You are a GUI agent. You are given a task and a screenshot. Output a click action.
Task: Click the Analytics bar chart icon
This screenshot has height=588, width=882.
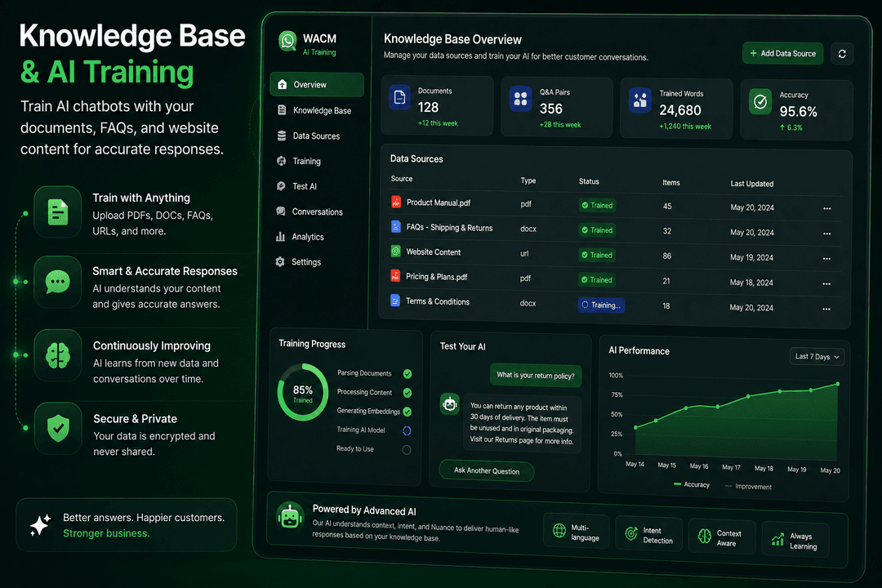280,237
